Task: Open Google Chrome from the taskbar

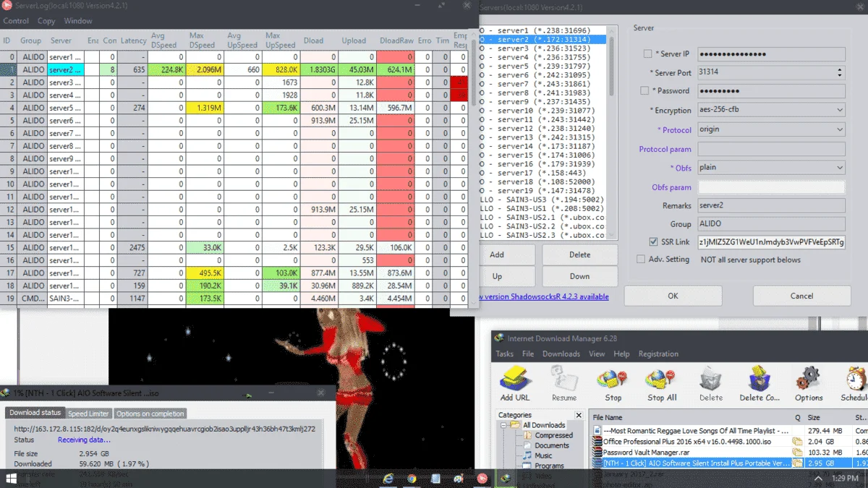Action: 412,478
